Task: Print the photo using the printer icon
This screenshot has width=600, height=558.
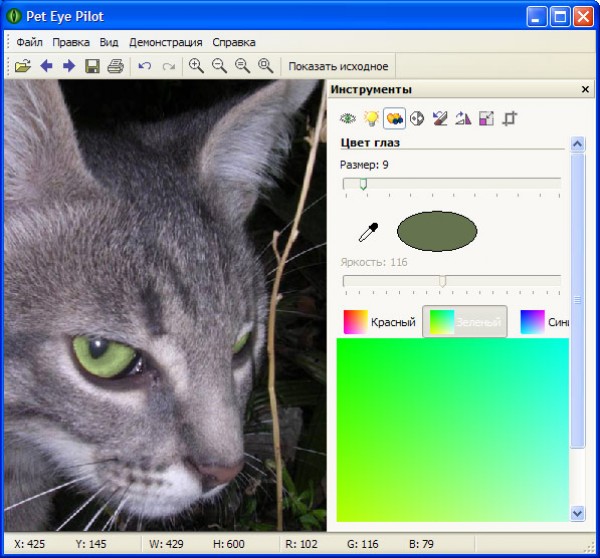Action: tap(115, 66)
